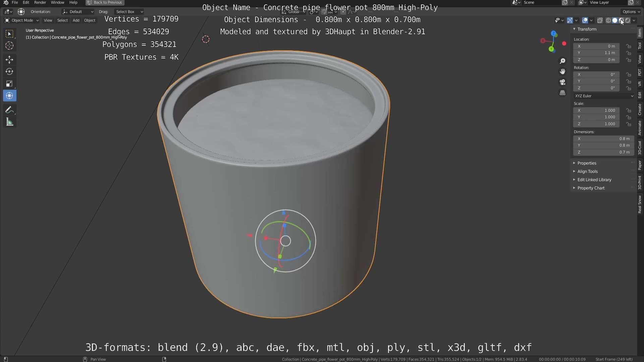This screenshot has width=644, height=362.
Task: Open the shading options dropdown arrow
Action: [x=634, y=20]
